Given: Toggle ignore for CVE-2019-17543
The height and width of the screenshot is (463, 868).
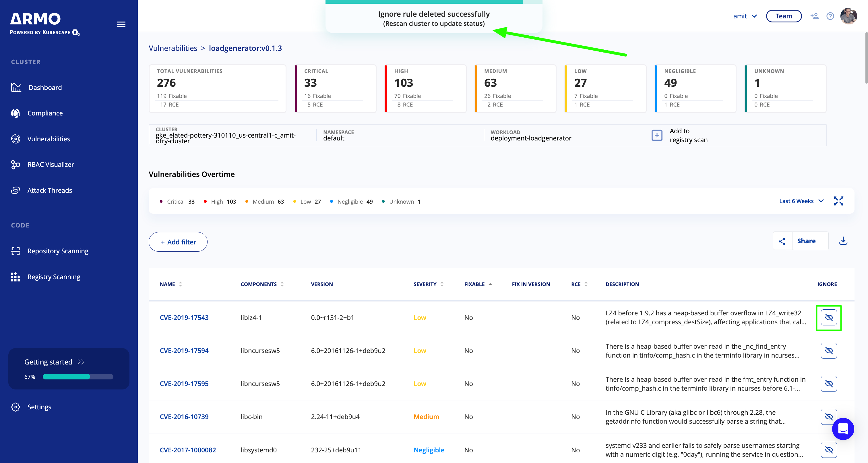Looking at the screenshot, I should pos(829,318).
